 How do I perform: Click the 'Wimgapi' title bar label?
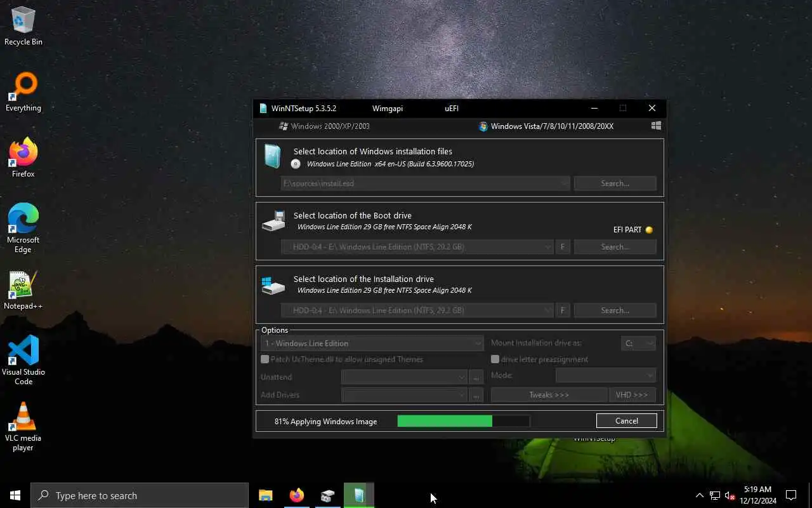387,109
